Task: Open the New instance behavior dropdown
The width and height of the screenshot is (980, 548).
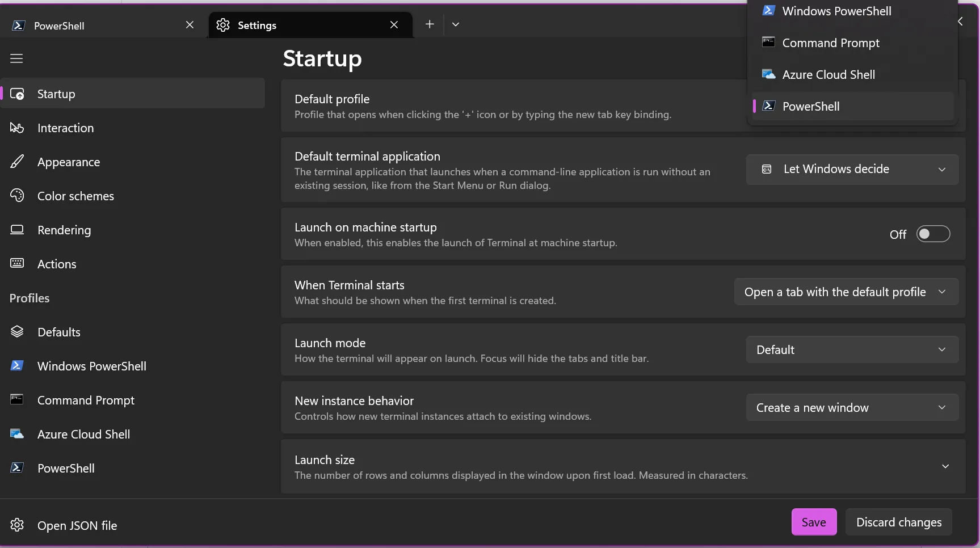Action: [852, 407]
